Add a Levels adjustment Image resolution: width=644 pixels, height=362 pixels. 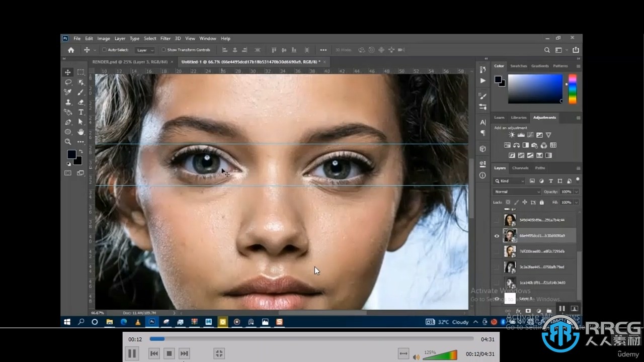point(521,135)
